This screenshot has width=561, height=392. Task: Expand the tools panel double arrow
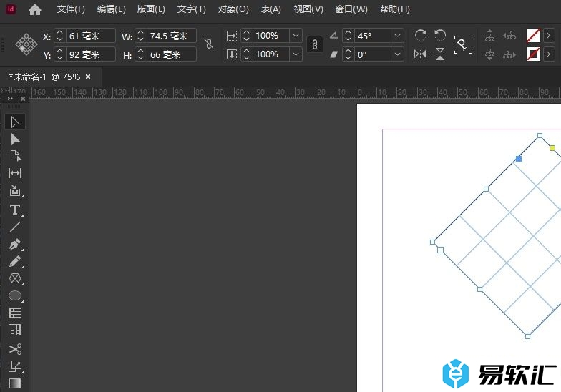point(10,99)
